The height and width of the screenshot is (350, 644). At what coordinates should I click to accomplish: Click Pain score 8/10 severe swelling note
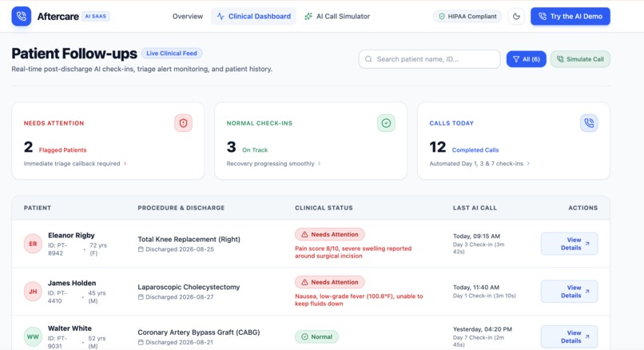pyautogui.click(x=353, y=253)
